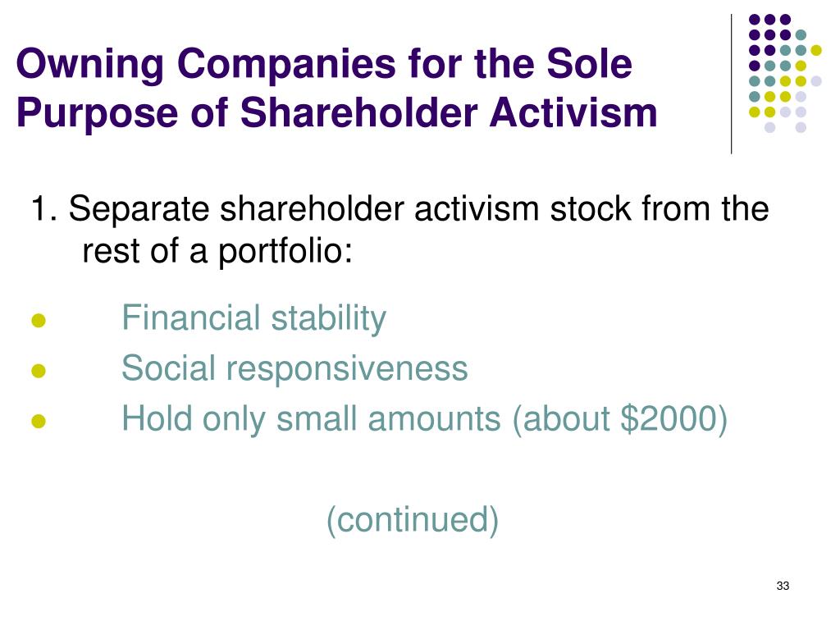The image size is (840, 630).
Task: Select the yellow bullet beside 'Social responsiveness'
Action: pyautogui.click(x=39, y=371)
